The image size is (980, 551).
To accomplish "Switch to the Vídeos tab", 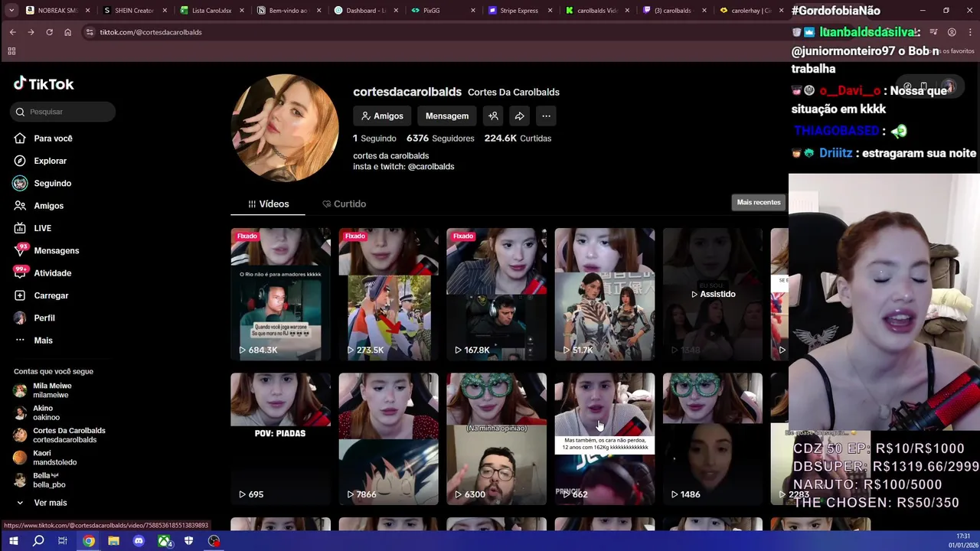I will click(268, 204).
